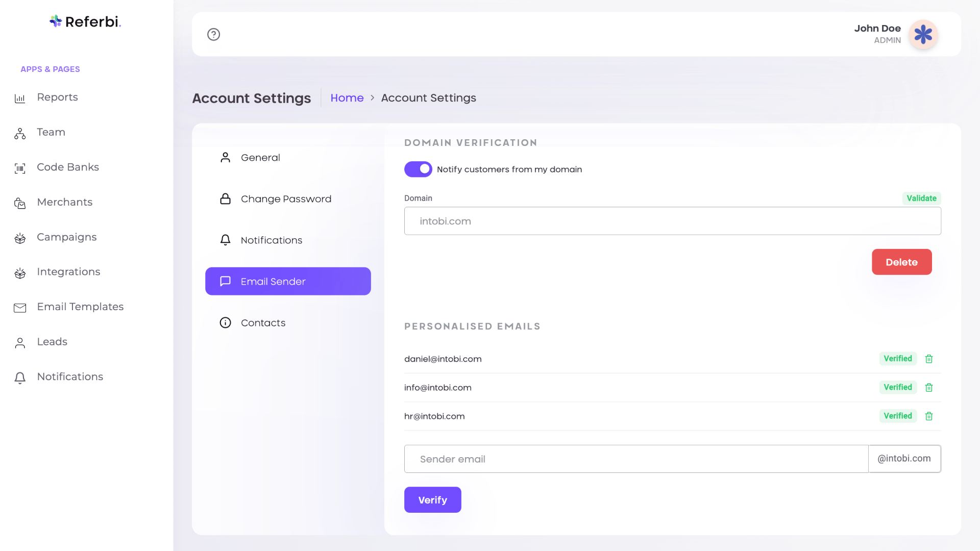Open Email Templates page
The height and width of the screenshot is (551, 980).
coord(80,307)
